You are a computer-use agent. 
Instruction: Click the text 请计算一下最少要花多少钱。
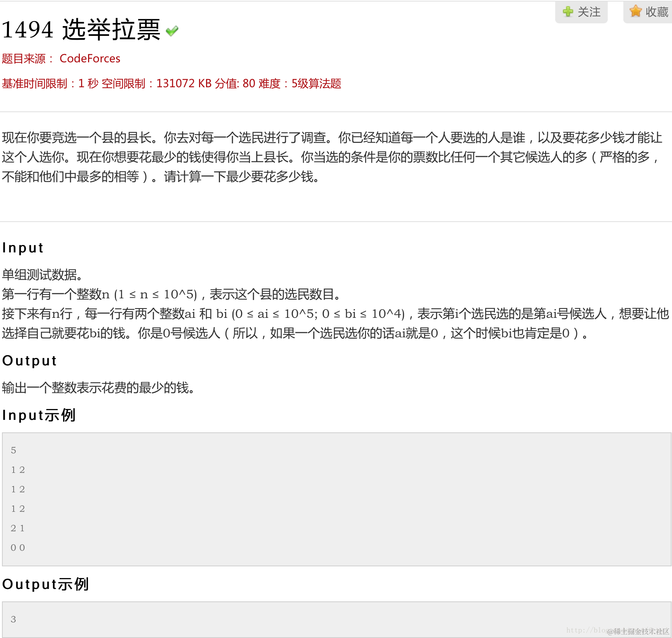click(242, 176)
